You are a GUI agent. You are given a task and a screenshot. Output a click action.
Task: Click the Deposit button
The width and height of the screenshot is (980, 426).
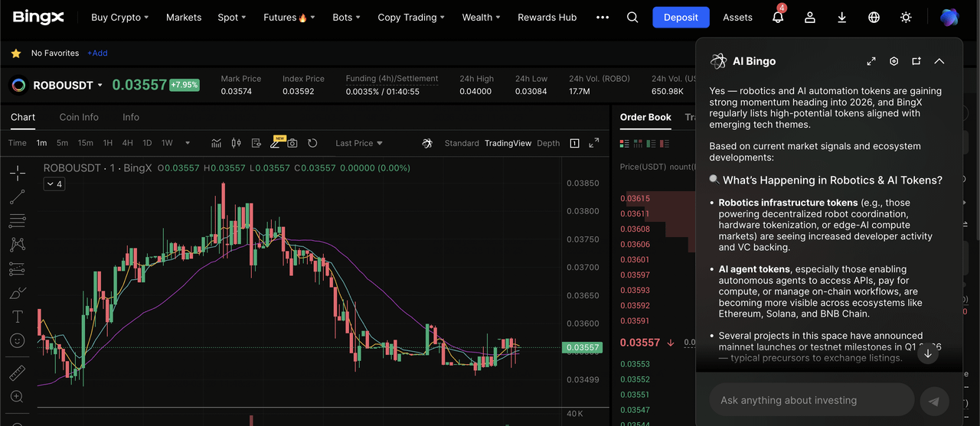click(681, 17)
